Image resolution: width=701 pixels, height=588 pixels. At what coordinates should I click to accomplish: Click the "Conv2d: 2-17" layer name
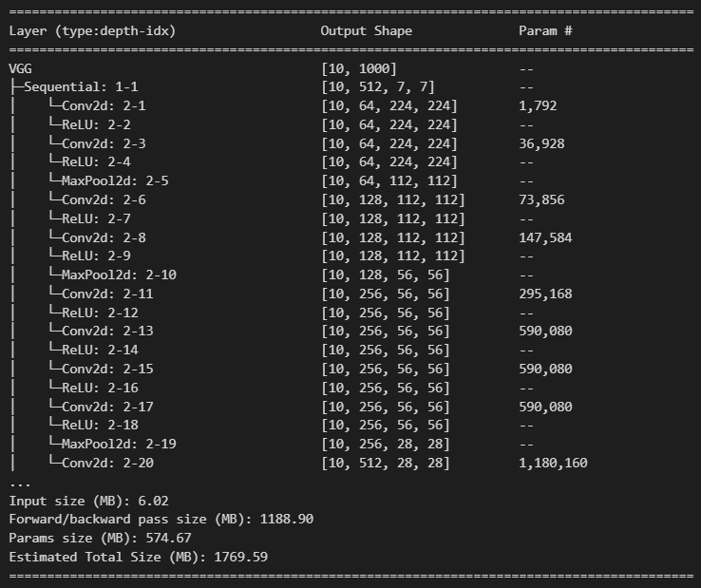tap(107, 407)
